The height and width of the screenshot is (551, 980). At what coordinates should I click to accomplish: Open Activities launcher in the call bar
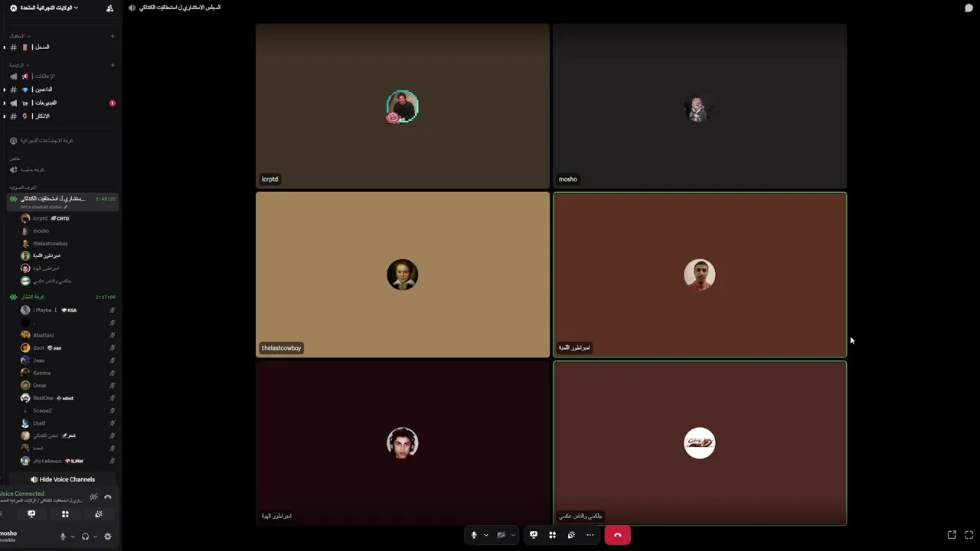[x=552, y=535]
